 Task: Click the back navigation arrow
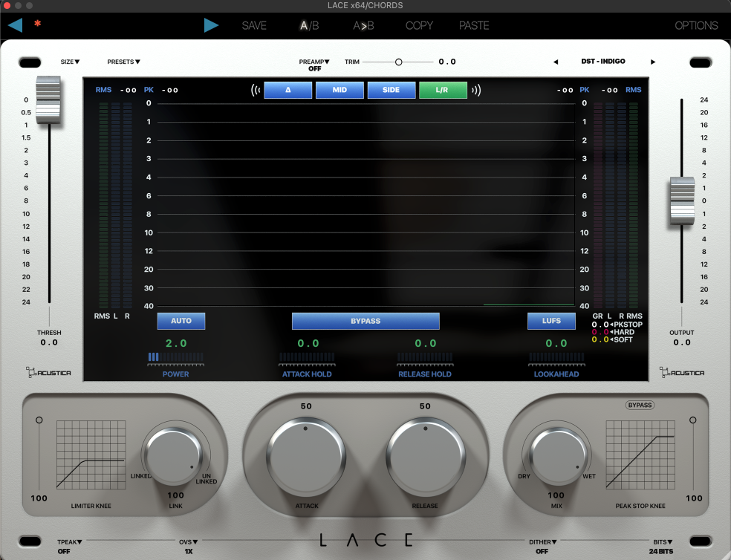(14, 25)
